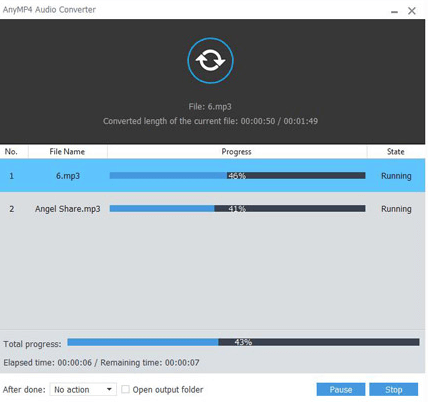The height and width of the screenshot is (402, 428).
Task: Click row number 2 cell
Action: coord(12,209)
